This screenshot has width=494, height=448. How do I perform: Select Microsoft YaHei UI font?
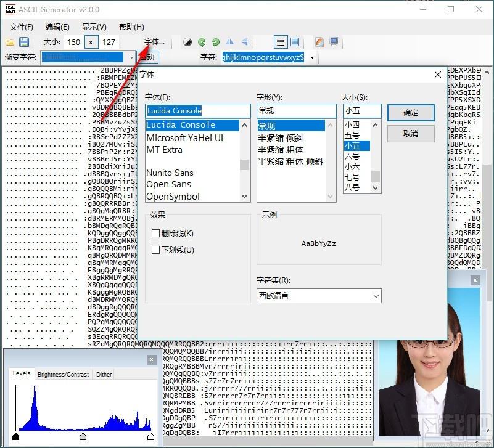(184, 138)
